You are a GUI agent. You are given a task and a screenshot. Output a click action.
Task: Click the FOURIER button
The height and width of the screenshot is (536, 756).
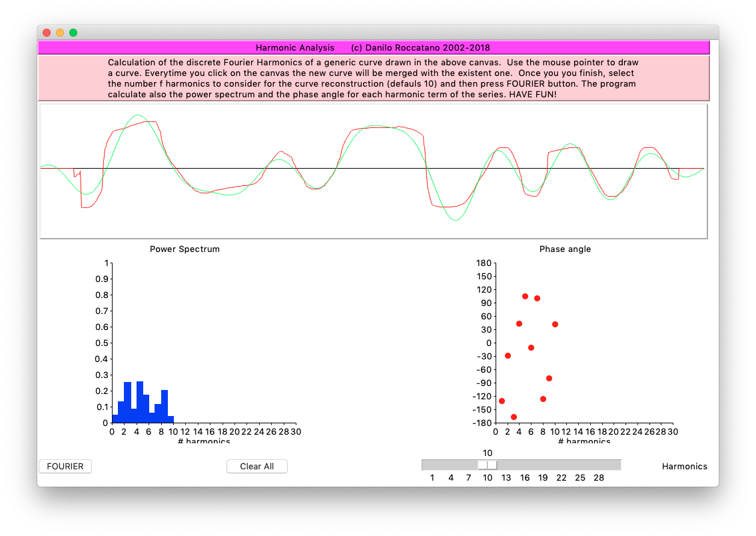point(65,467)
